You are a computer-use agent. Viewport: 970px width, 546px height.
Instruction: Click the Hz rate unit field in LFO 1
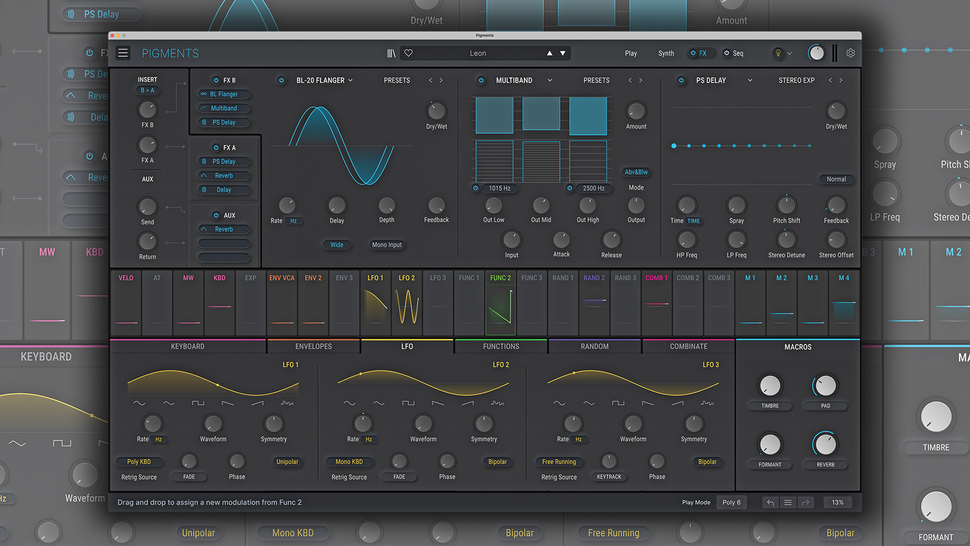click(158, 439)
